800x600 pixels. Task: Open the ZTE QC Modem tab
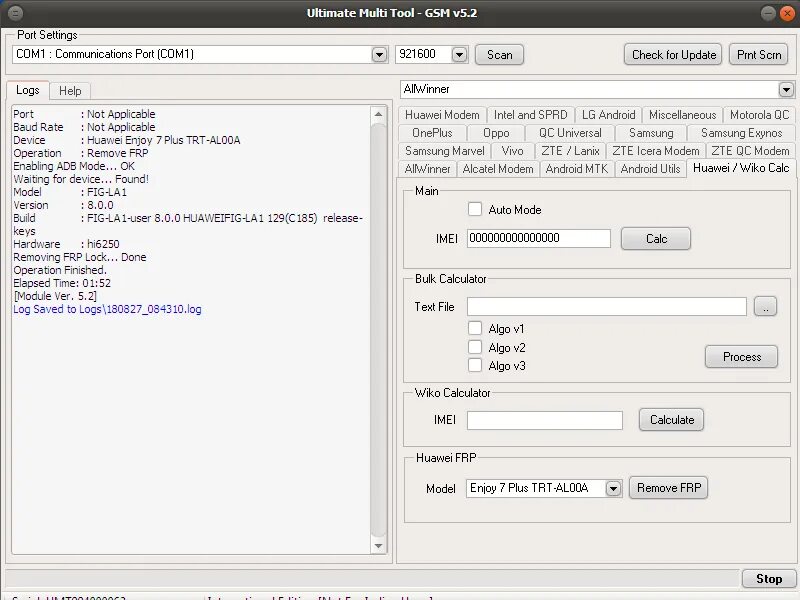point(750,151)
